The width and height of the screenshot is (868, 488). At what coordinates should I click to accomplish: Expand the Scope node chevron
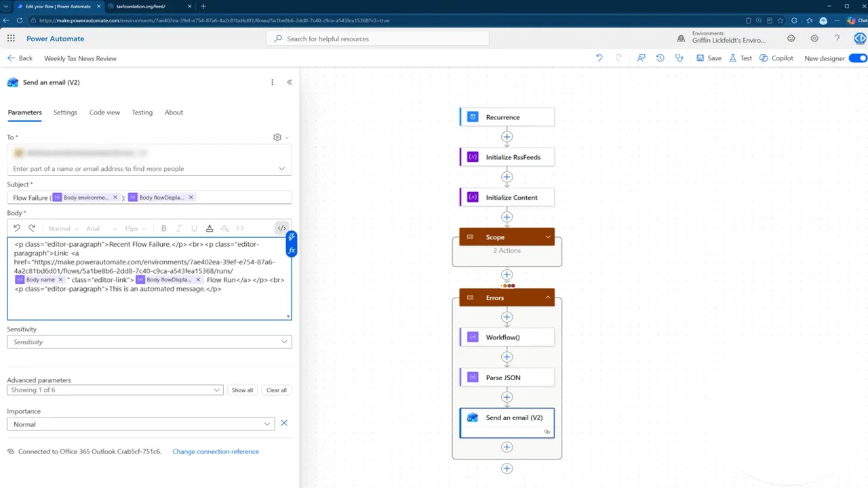[x=548, y=237]
